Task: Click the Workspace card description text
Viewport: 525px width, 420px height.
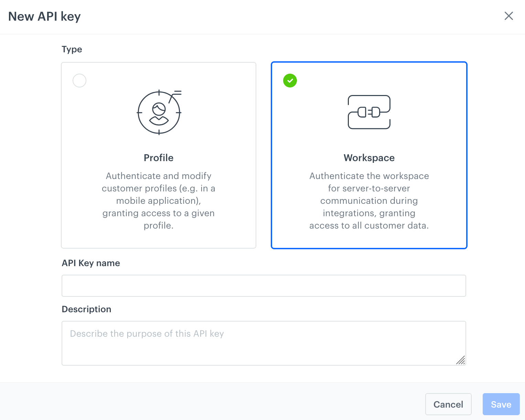Action: (369, 201)
